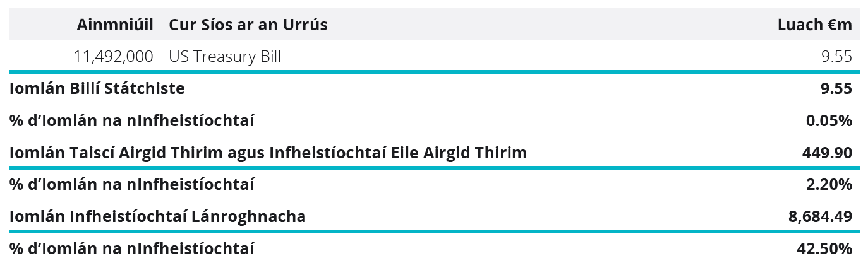Select the cash total value 449.90
The image size is (868, 280).
(x=828, y=153)
